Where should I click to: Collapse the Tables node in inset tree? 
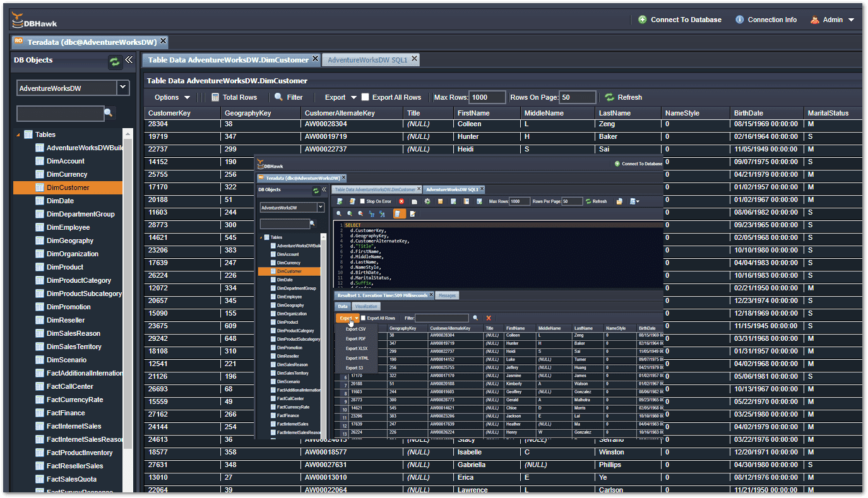coord(260,237)
